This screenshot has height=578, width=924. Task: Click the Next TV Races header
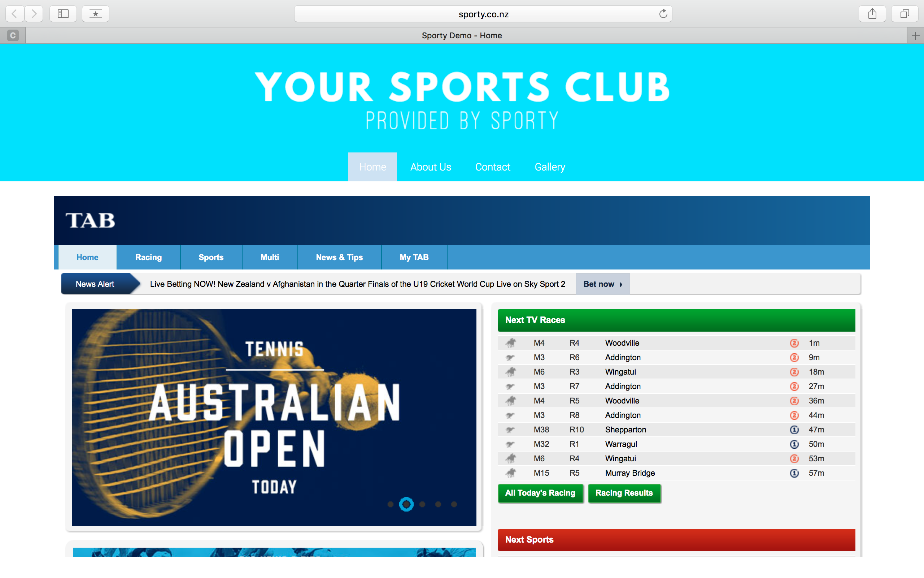[676, 320]
